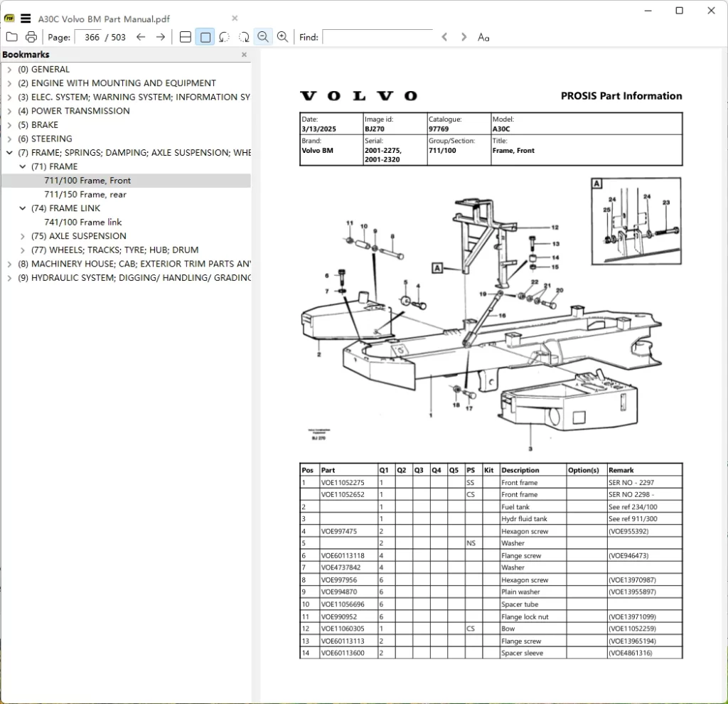The height and width of the screenshot is (704, 728).
Task: Collapse the (74) FRAME LINK bookmark
Action: [x=22, y=208]
